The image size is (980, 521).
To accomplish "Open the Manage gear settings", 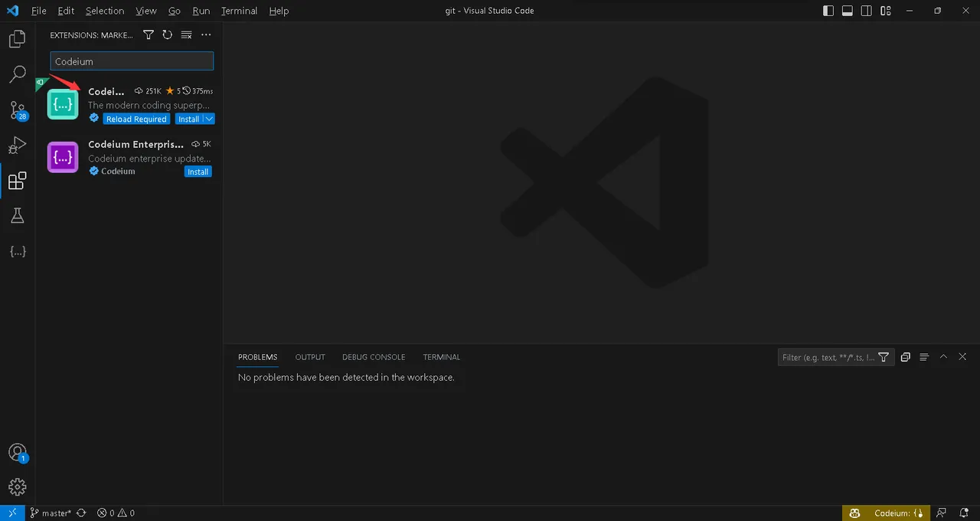I will (x=17, y=487).
